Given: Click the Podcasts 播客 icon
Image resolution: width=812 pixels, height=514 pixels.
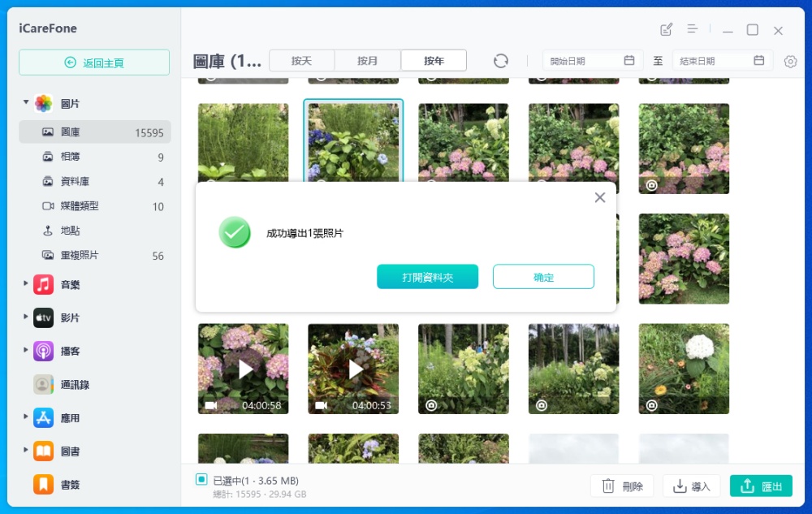Looking at the screenshot, I should point(44,351).
